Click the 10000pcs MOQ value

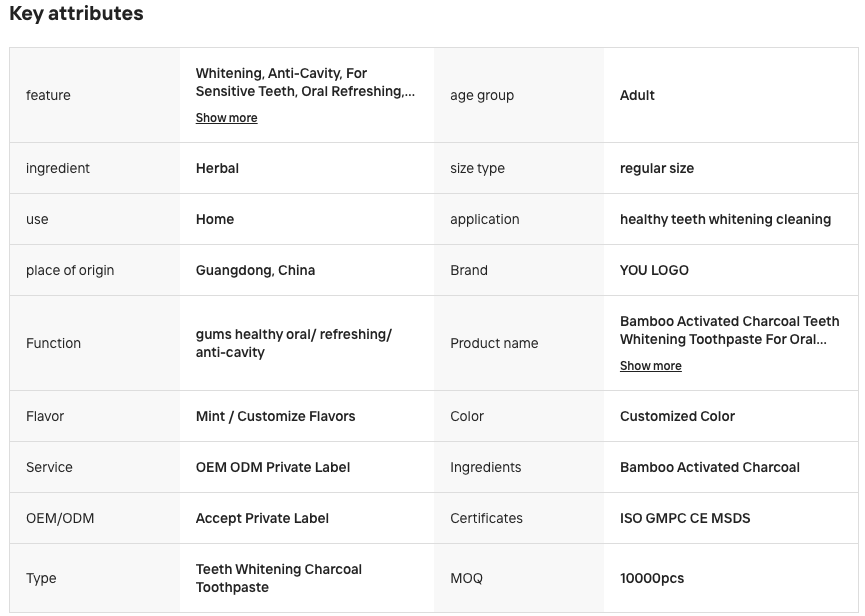652,578
